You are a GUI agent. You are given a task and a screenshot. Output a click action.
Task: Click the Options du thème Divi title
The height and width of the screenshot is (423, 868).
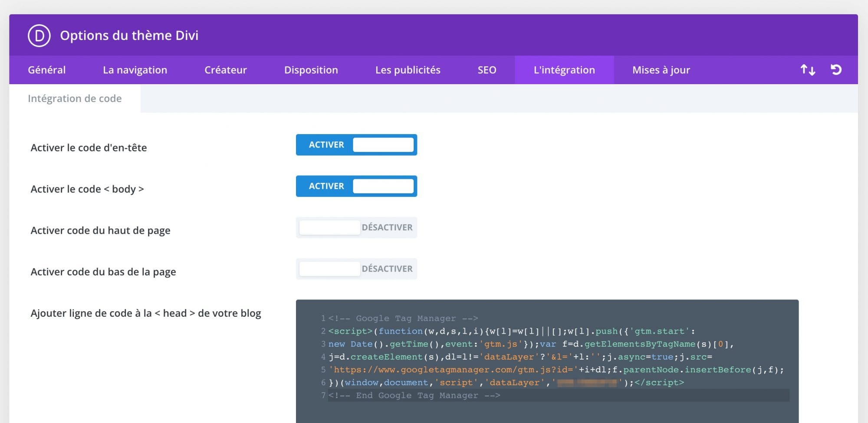(x=129, y=36)
